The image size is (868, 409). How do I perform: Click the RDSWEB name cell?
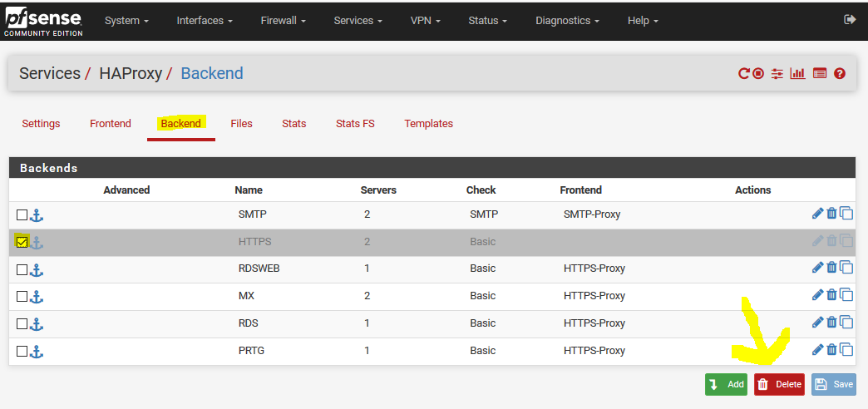pyautogui.click(x=259, y=269)
